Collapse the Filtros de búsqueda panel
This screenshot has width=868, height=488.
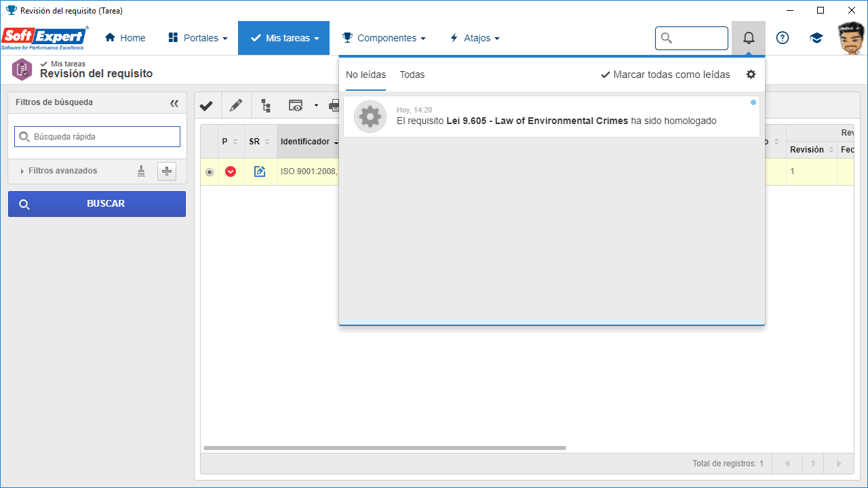coord(174,103)
